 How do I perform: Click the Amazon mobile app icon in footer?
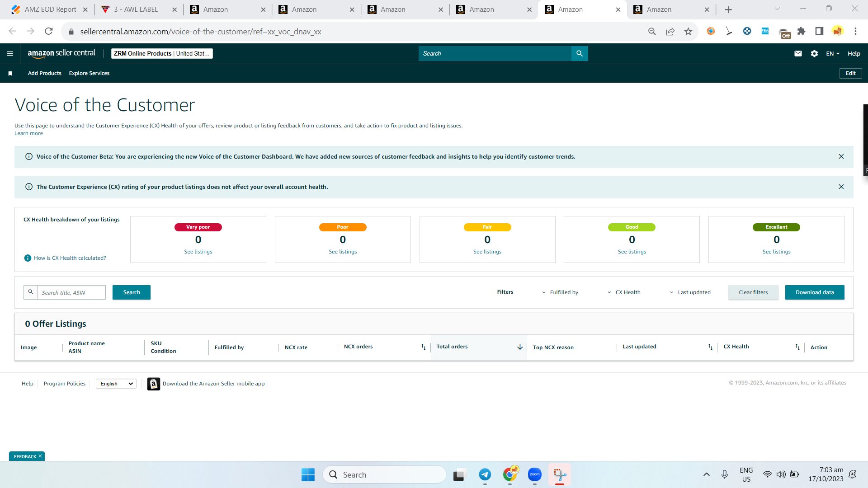(x=154, y=384)
